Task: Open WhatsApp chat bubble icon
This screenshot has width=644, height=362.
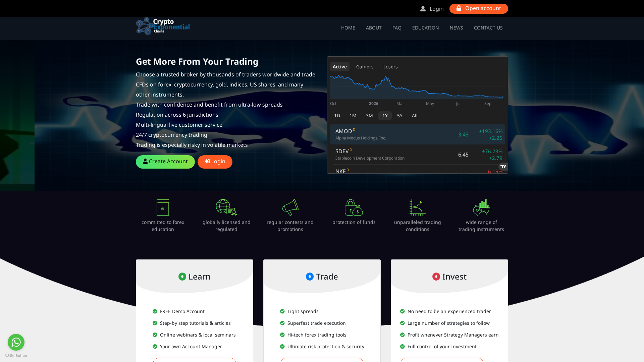Action: click(16, 342)
